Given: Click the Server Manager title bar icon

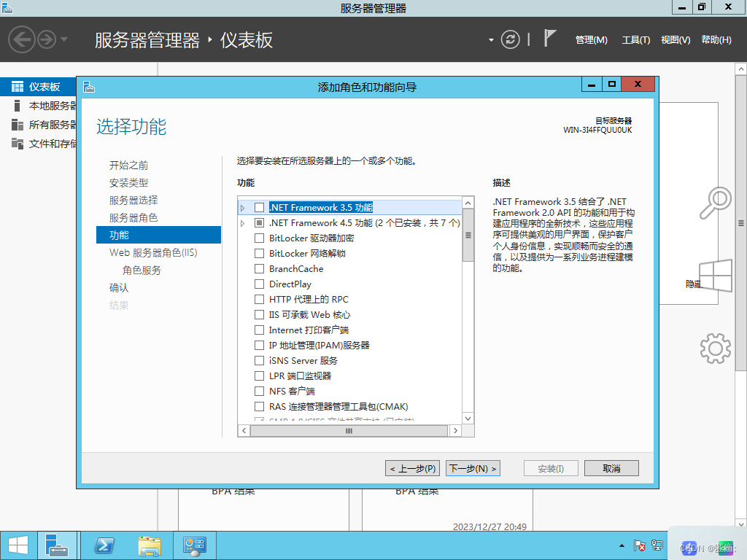Looking at the screenshot, I should [7, 7].
